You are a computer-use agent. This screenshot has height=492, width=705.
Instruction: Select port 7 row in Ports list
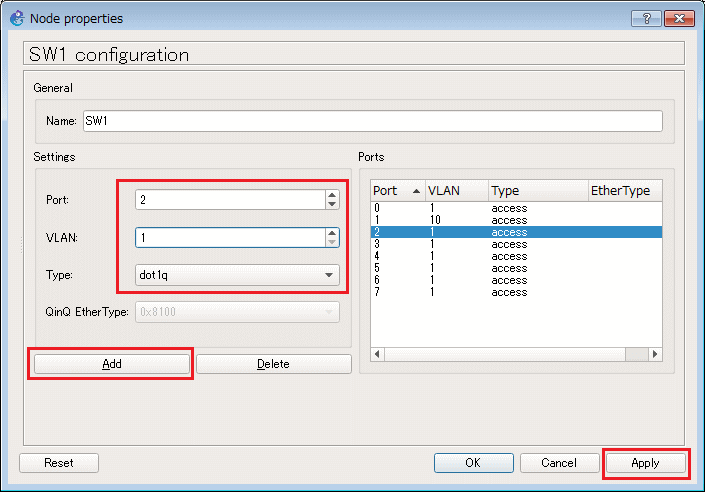(516, 292)
